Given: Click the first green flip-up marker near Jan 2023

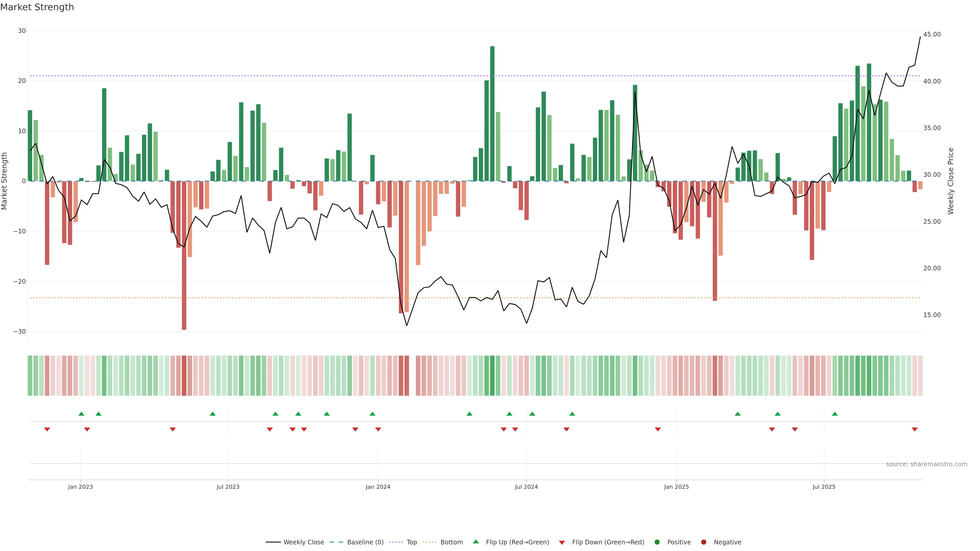Looking at the screenshot, I should (81, 414).
